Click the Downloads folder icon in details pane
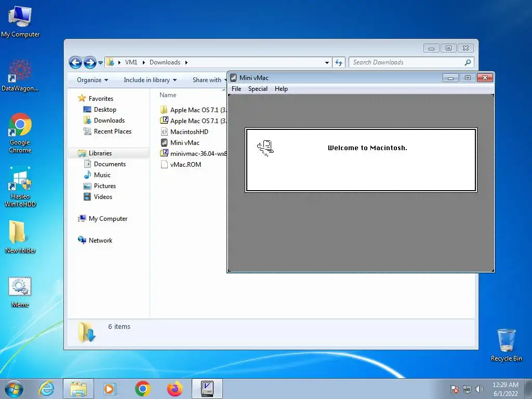532x399 pixels. [87, 332]
